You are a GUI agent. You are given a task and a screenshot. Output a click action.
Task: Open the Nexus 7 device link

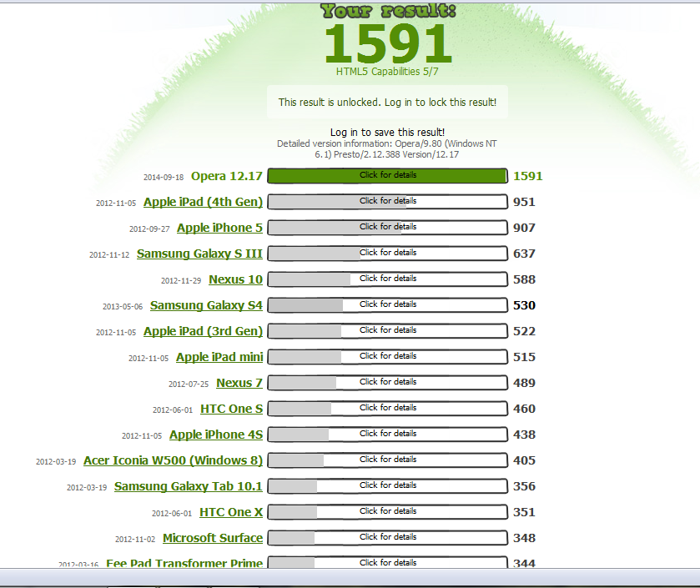point(239,383)
